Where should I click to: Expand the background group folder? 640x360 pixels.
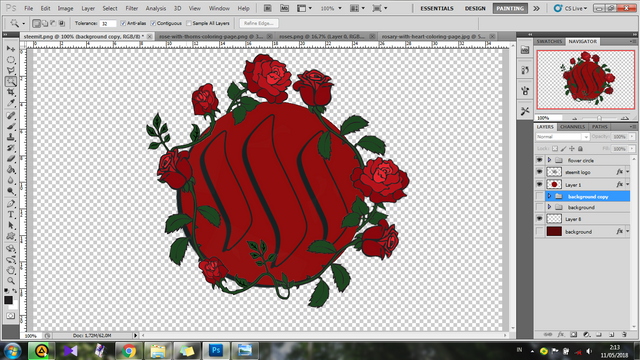[x=549, y=207]
